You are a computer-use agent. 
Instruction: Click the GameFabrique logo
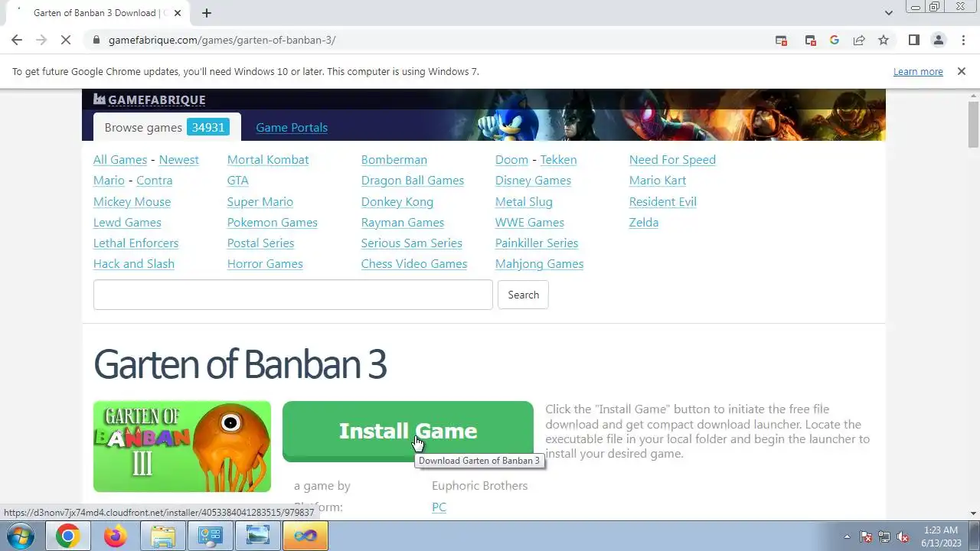point(149,99)
